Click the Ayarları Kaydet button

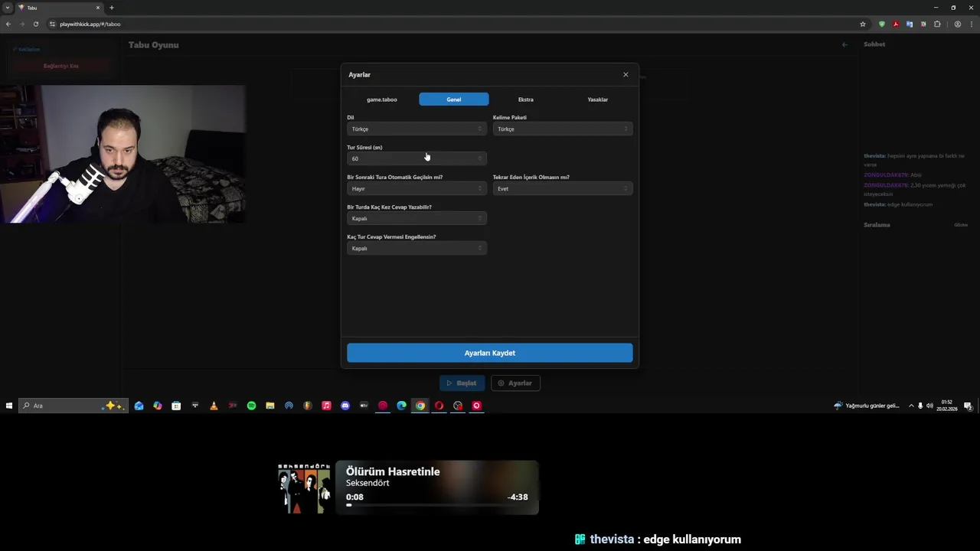tap(490, 353)
